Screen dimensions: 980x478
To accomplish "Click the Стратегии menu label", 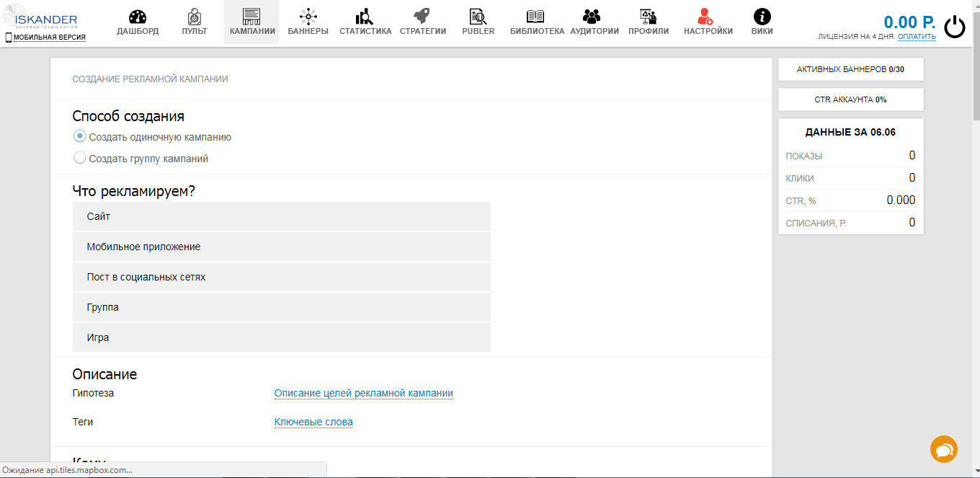I will tap(423, 32).
